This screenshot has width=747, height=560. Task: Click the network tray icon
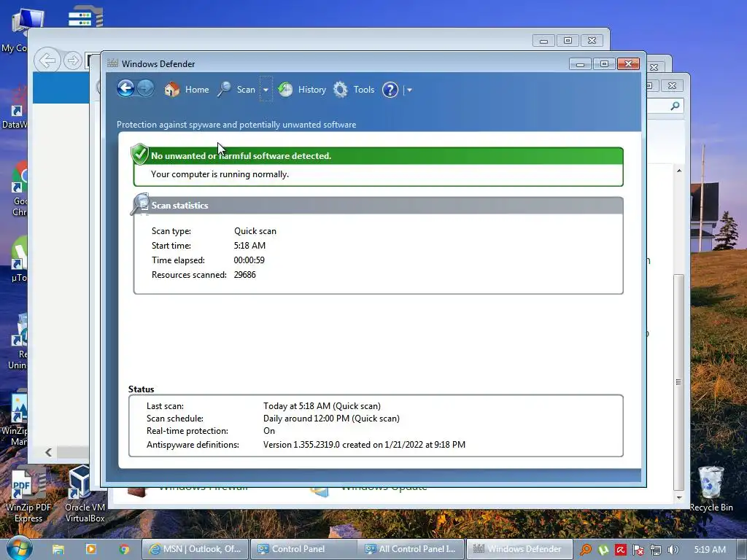656,550
